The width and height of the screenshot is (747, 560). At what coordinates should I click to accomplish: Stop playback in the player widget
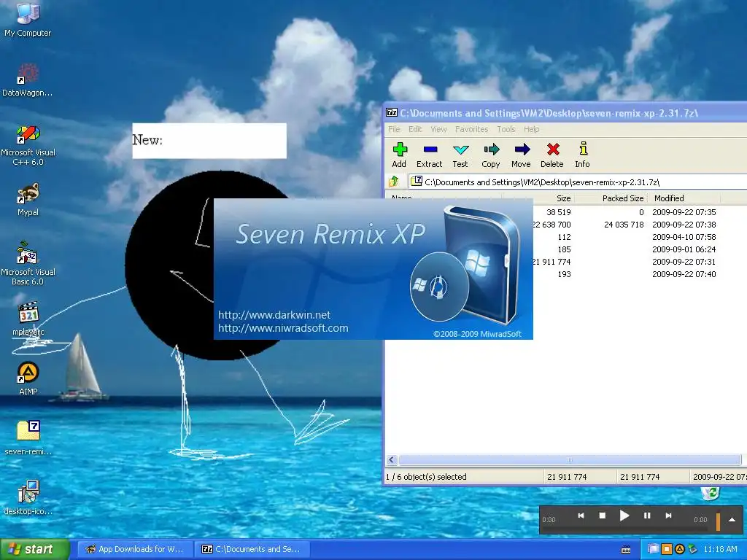(x=602, y=516)
